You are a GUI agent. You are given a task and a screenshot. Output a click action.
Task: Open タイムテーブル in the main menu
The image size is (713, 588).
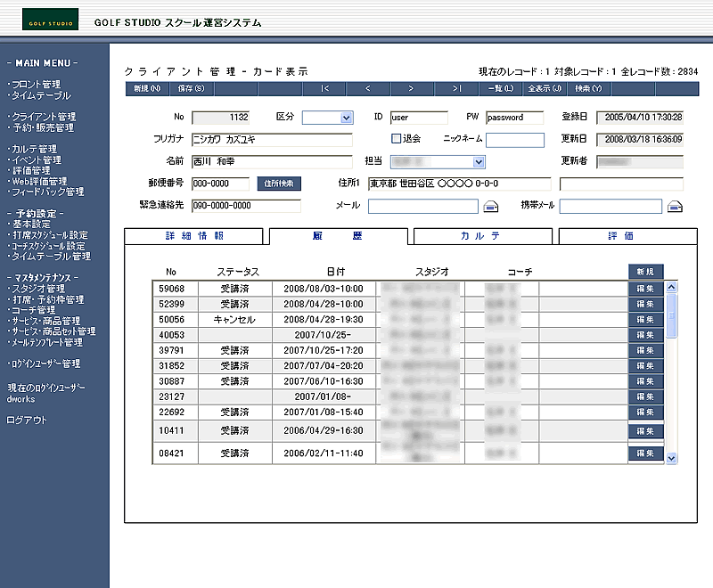41,95
